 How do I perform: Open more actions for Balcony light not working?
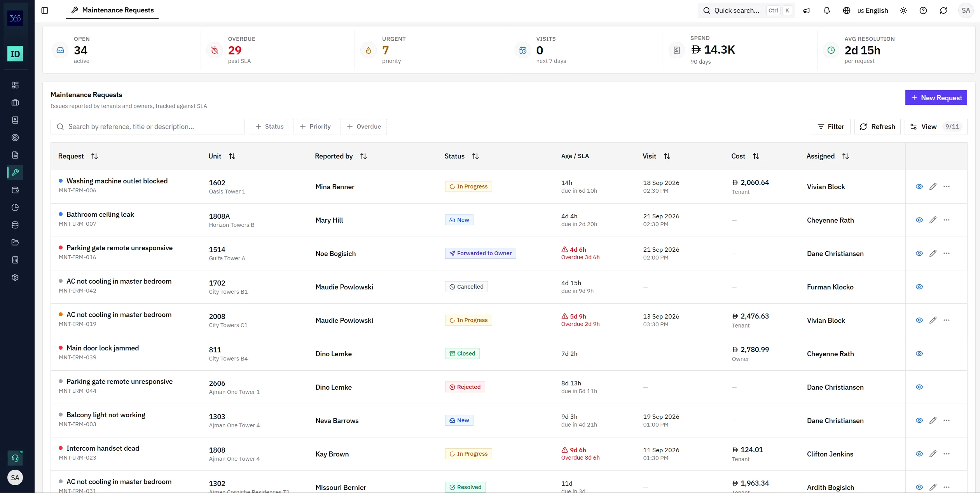point(947,420)
